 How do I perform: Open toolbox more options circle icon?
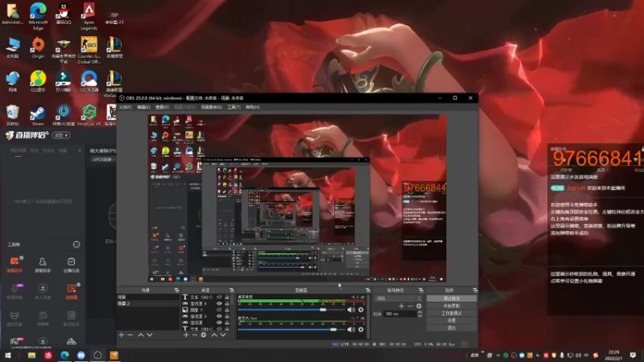tap(76, 245)
